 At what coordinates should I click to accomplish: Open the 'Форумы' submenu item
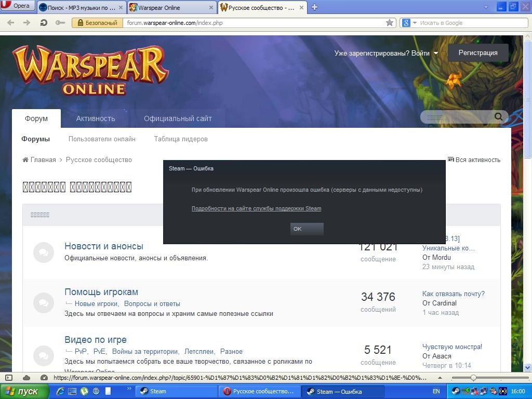(36, 139)
